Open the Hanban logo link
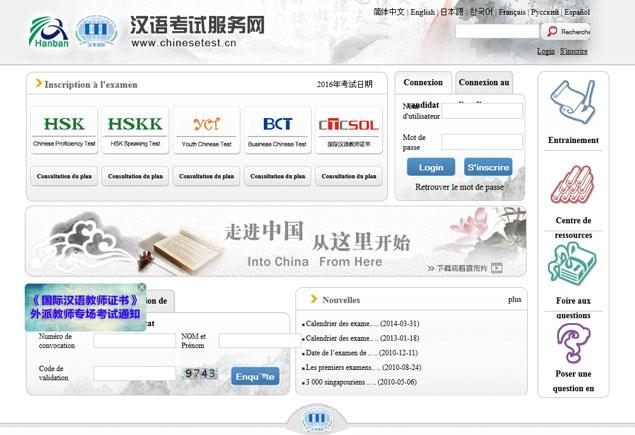Screen dimensions: 635x435 pyautogui.click(x=49, y=32)
